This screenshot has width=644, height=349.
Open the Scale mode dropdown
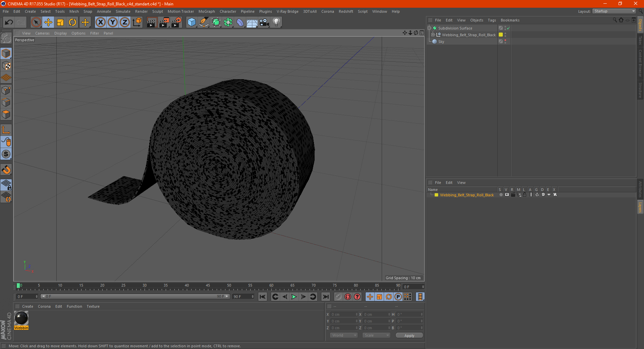tap(376, 335)
